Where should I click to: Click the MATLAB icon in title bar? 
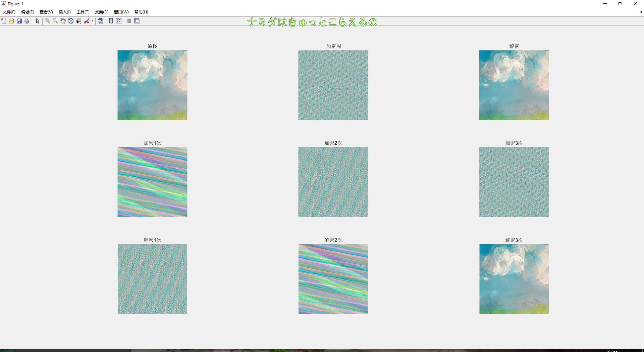click(x=3, y=4)
